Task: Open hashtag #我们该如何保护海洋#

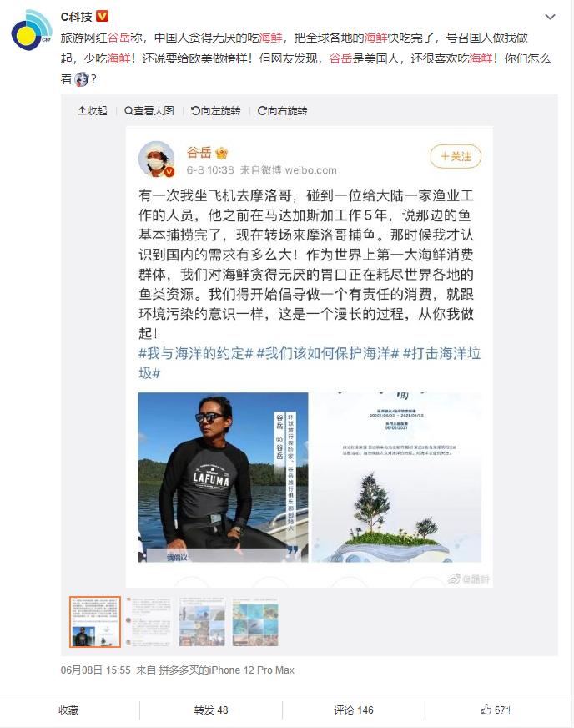Action: [x=328, y=353]
